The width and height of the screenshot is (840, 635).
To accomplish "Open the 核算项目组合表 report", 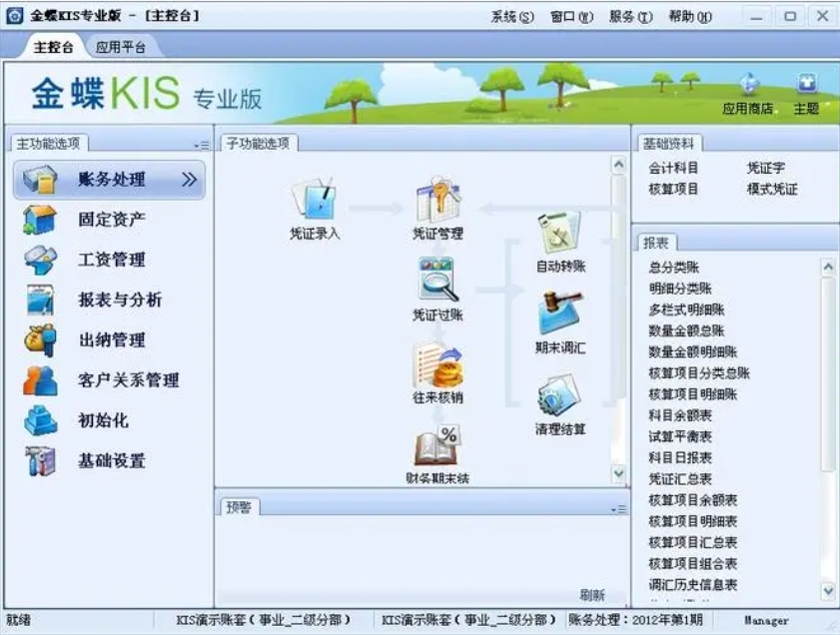I will (693, 563).
